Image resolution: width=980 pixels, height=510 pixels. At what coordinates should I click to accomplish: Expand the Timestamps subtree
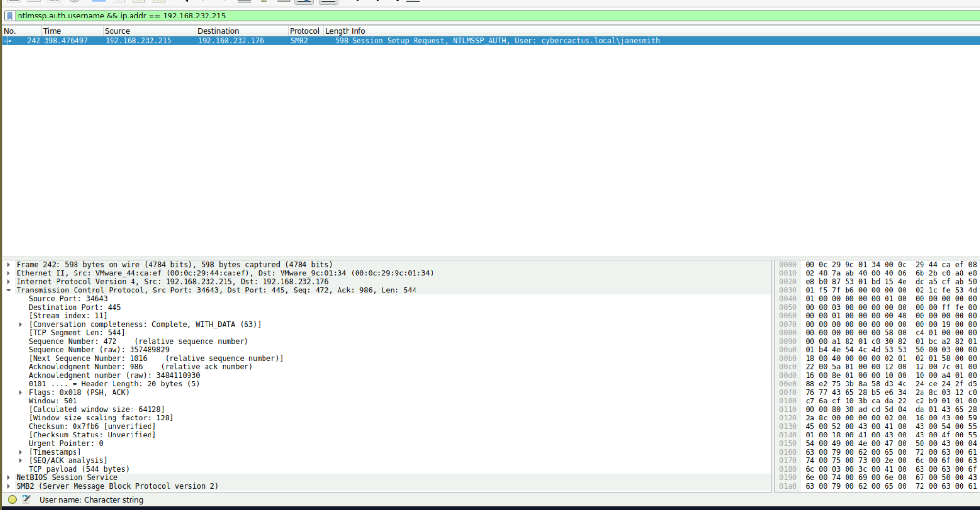(20, 452)
